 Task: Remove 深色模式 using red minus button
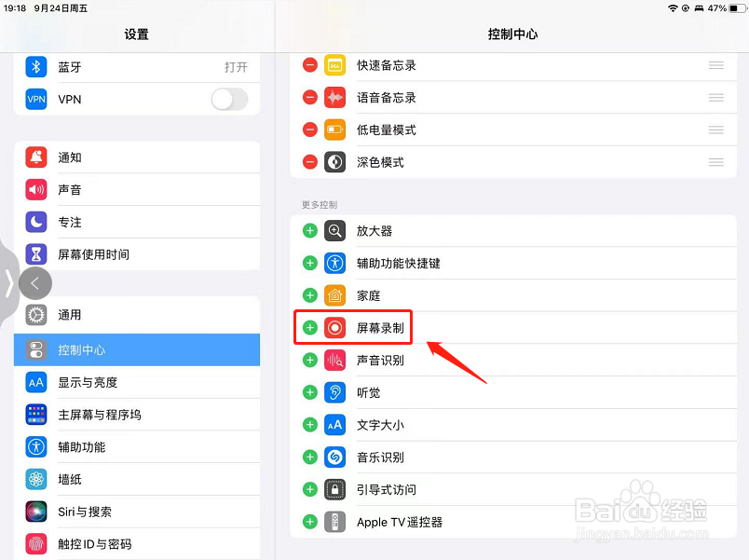click(x=310, y=162)
